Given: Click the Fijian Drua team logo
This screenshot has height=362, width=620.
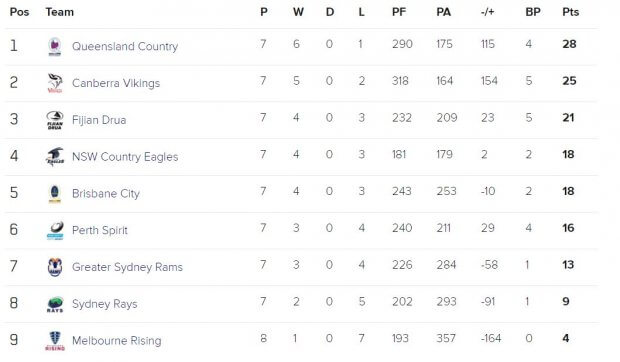Looking at the screenshot, I should pos(55,120).
